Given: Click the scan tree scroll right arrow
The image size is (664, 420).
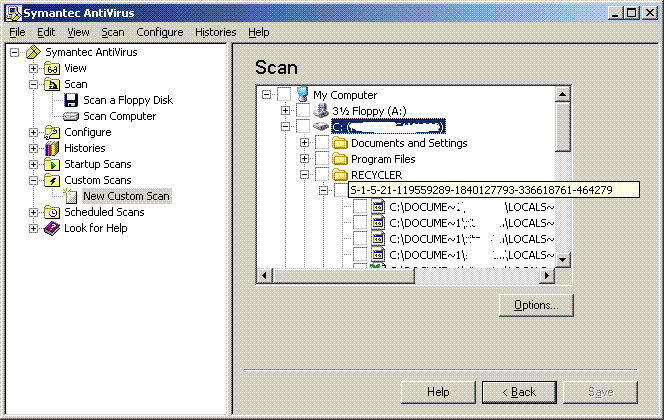Looking at the screenshot, I should pos(547,276).
